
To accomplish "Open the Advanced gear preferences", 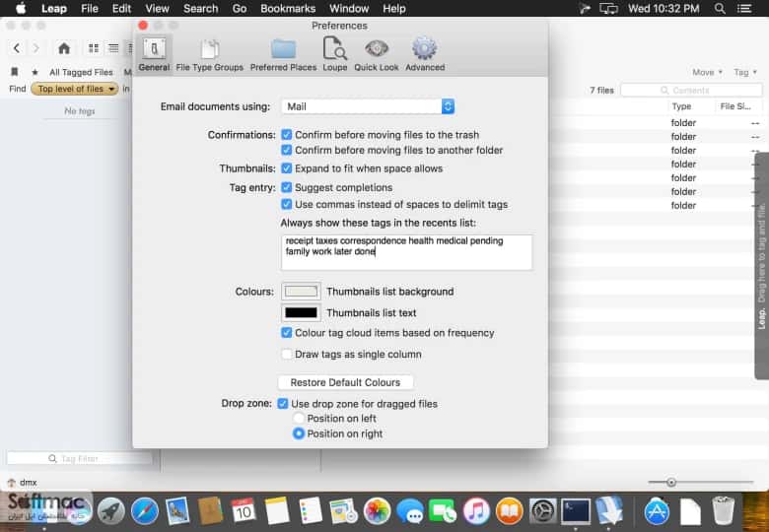I will 425,54.
